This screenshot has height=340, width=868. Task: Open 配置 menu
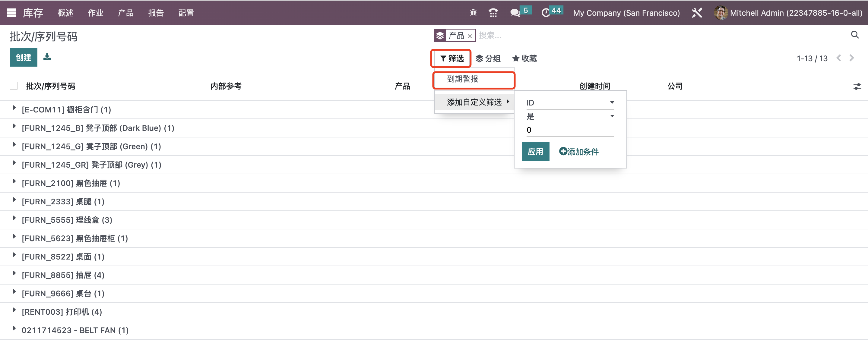(186, 13)
